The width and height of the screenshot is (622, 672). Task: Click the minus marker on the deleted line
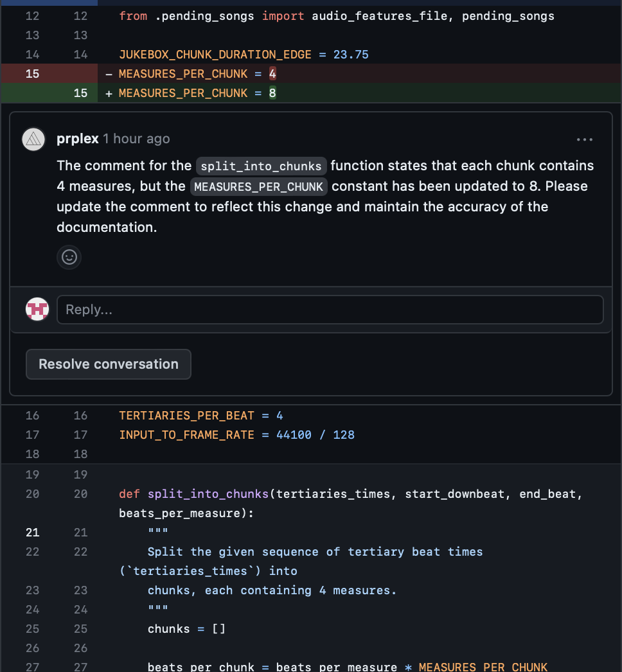(109, 74)
